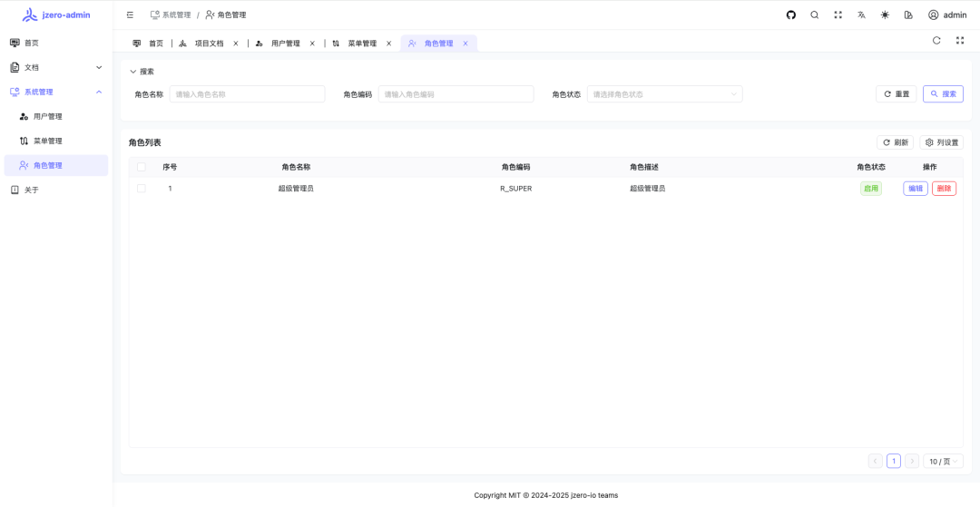Click the 用户管理 sidebar user icon

[24, 117]
